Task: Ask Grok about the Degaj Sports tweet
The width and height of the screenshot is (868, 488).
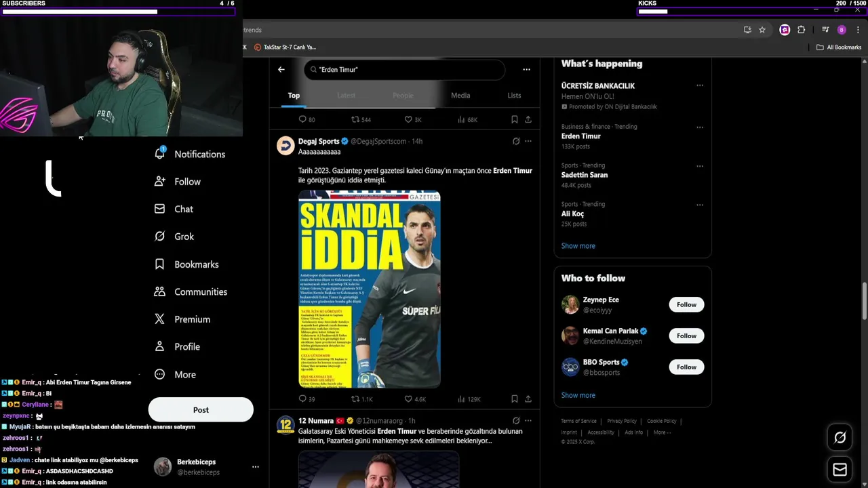Action: (x=516, y=141)
